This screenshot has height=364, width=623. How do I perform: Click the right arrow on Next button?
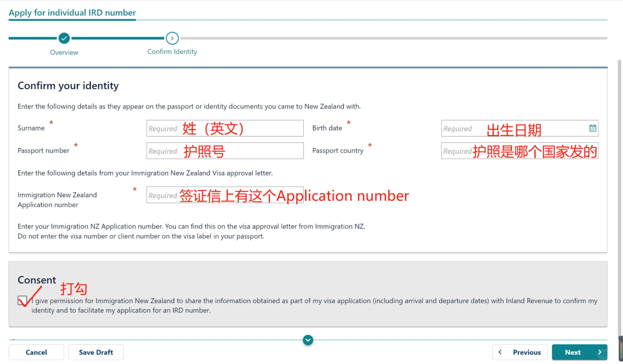point(599,352)
